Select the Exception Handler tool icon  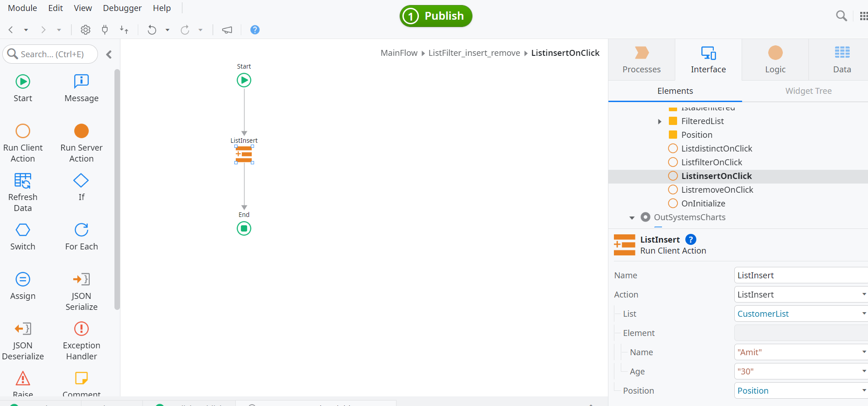[81, 329]
